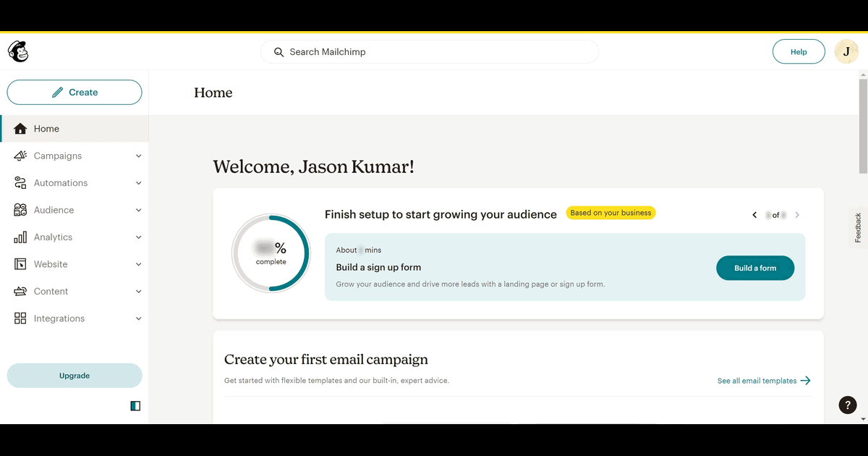Viewport: 868px width, 456px height.
Task: Click the Content tray icon
Action: click(x=20, y=292)
